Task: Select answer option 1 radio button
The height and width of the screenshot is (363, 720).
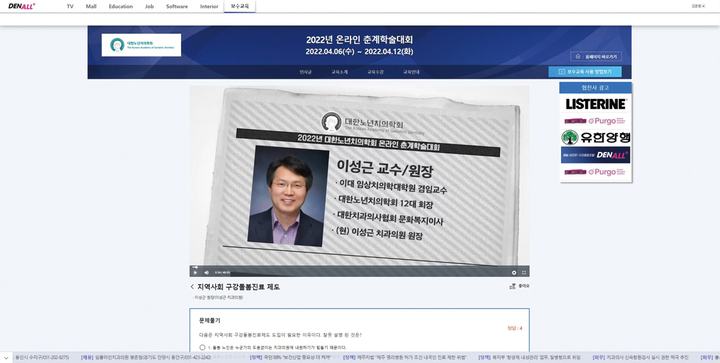Action: coord(202,347)
